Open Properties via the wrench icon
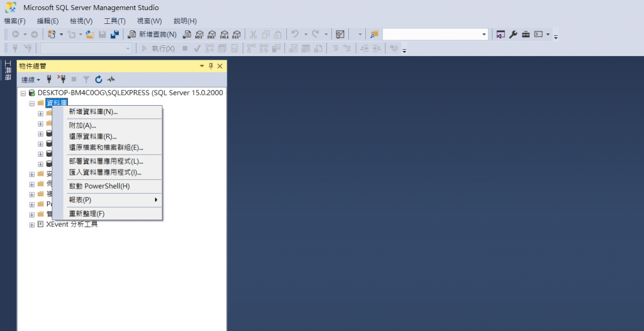Viewport: 644px width, 331px height. pos(513,35)
